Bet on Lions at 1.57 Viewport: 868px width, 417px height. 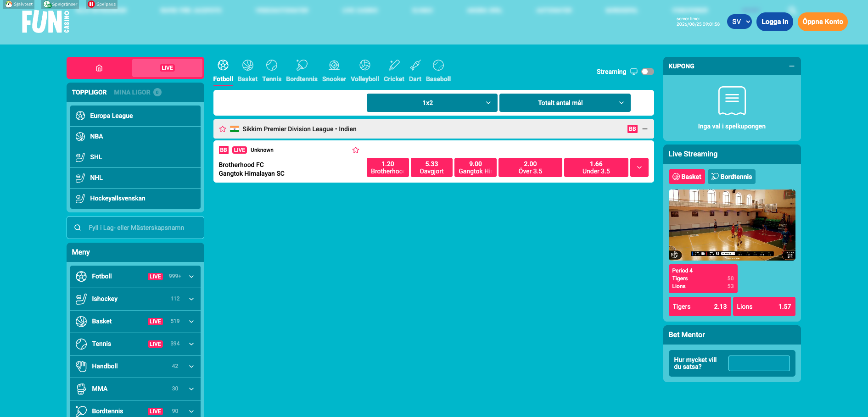[764, 306]
